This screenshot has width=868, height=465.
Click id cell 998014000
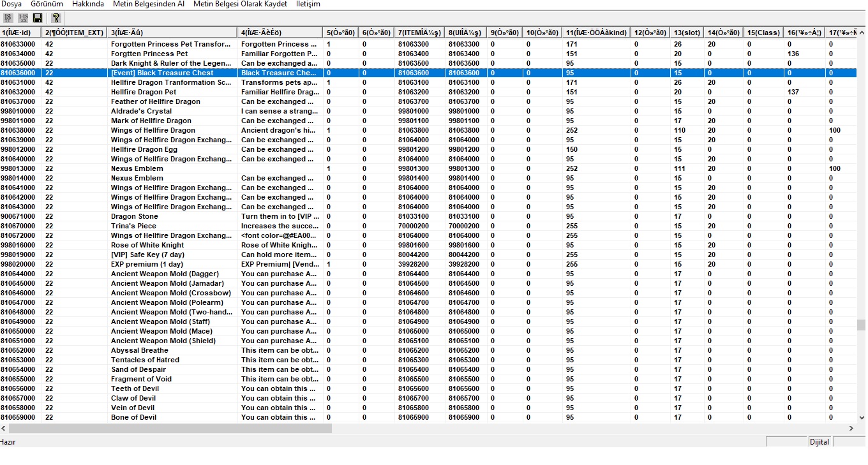tap(18, 178)
